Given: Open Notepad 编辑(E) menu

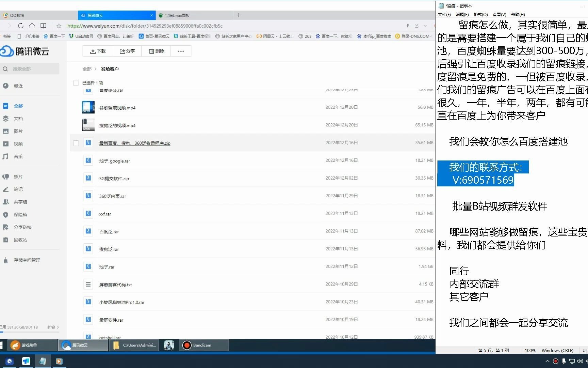Looking at the screenshot, I should [x=462, y=14].
